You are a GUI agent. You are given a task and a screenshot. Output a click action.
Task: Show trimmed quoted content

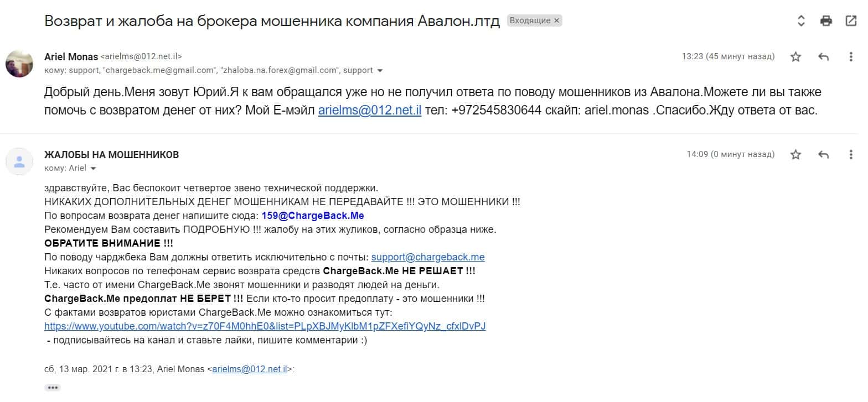(53, 388)
